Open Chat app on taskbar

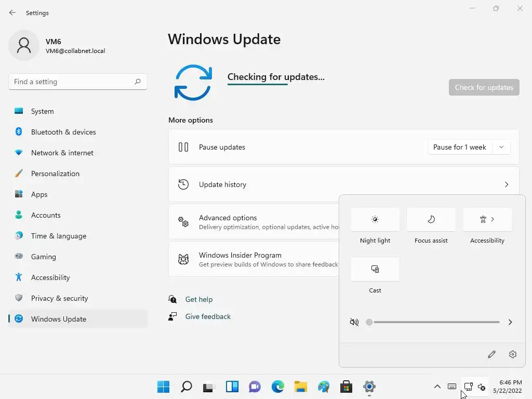pos(255,387)
